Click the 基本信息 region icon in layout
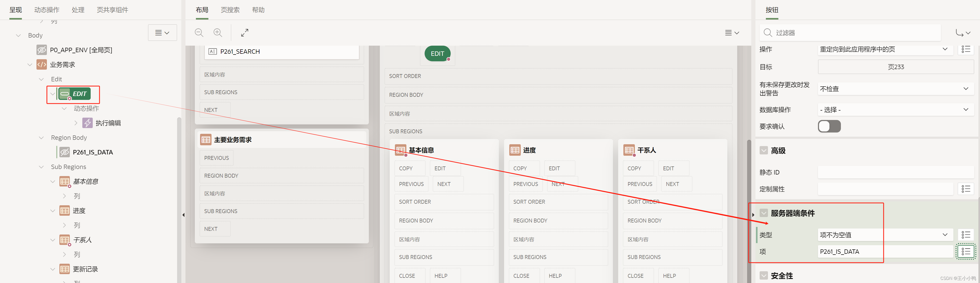Viewport: 980px width, 283px height. tap(401, 150)
